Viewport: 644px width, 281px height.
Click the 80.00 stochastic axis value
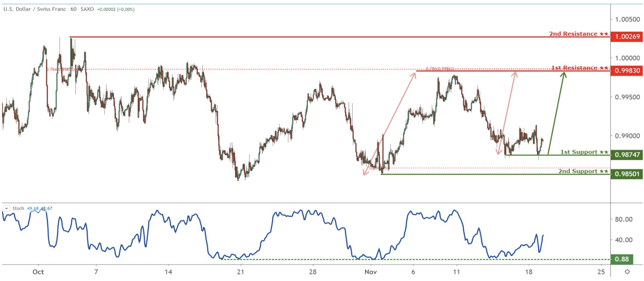point(623,219)
